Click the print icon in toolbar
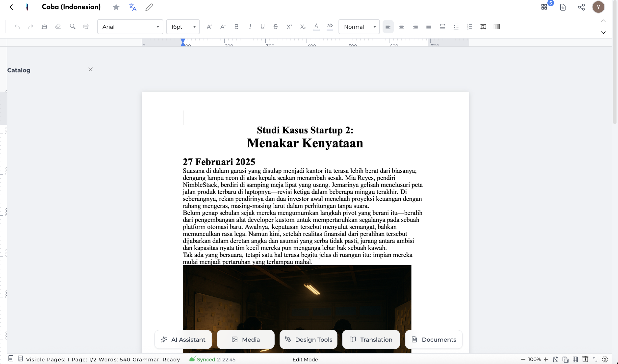The height and width of the screenshot is (364, 618). tap(86, 27)
